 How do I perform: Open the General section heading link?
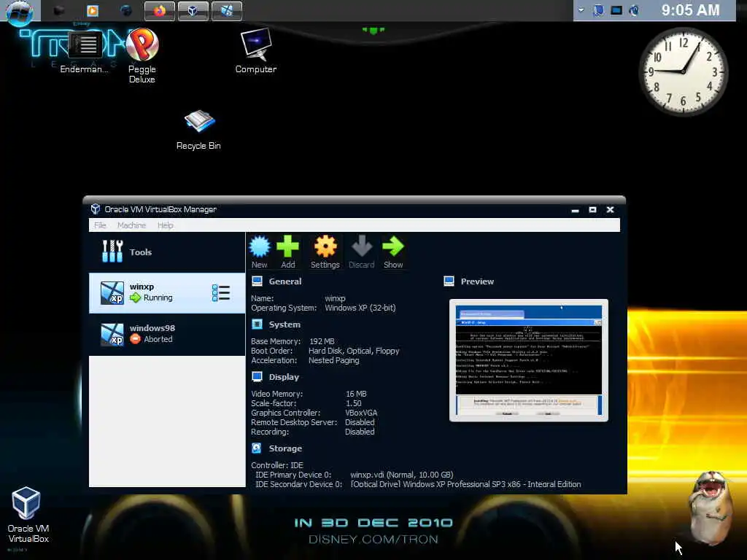pos(285,281)
